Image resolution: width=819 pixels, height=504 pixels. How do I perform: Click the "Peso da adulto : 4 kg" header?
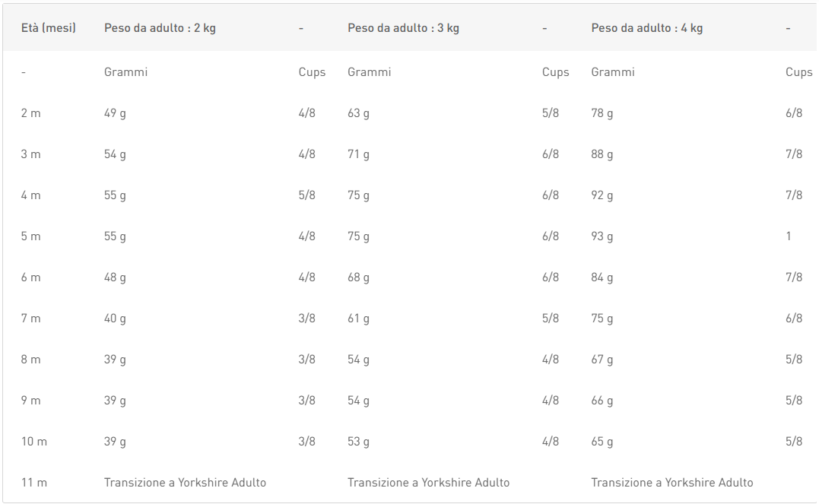point(646,28)
